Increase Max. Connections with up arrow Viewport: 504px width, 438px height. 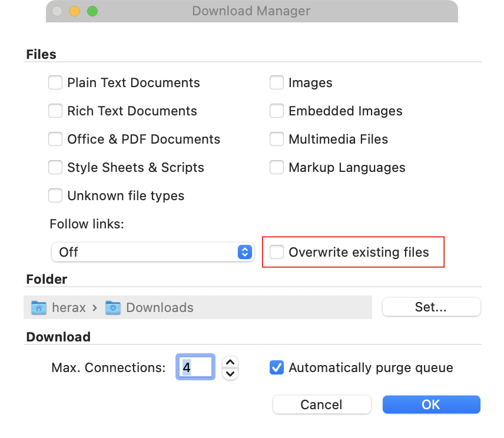click(x=230, y=363)
